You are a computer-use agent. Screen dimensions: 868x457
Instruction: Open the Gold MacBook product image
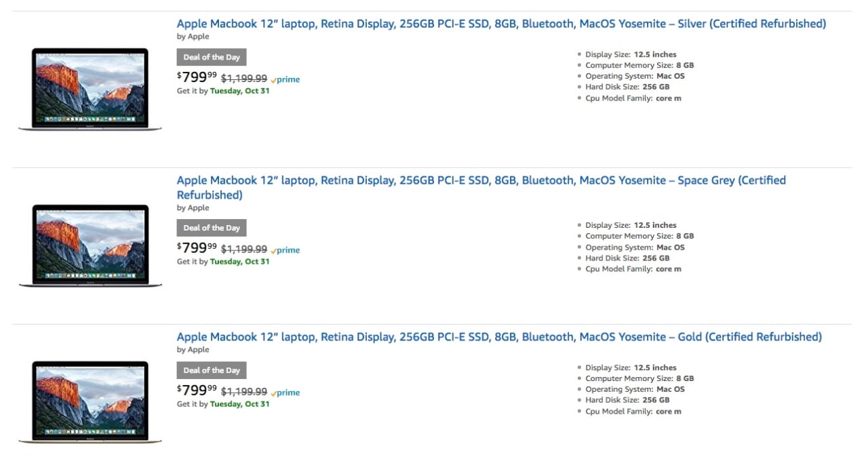(90, 402)
